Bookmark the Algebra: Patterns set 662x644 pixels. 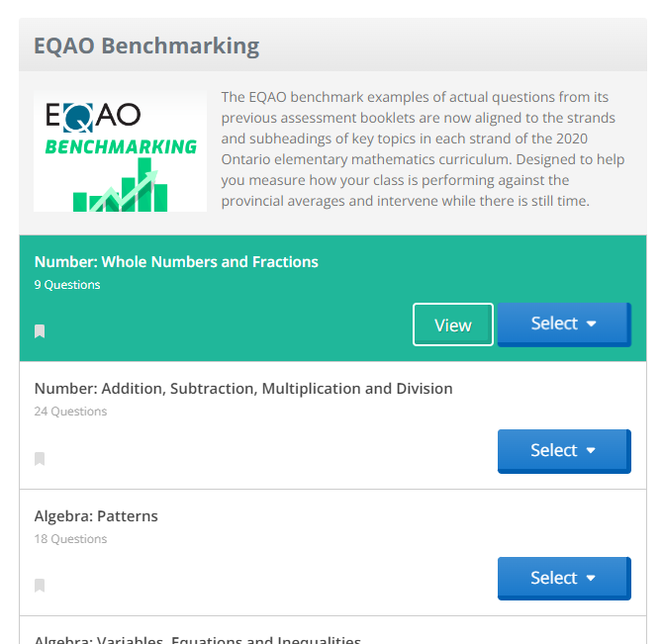coord(40,586)
